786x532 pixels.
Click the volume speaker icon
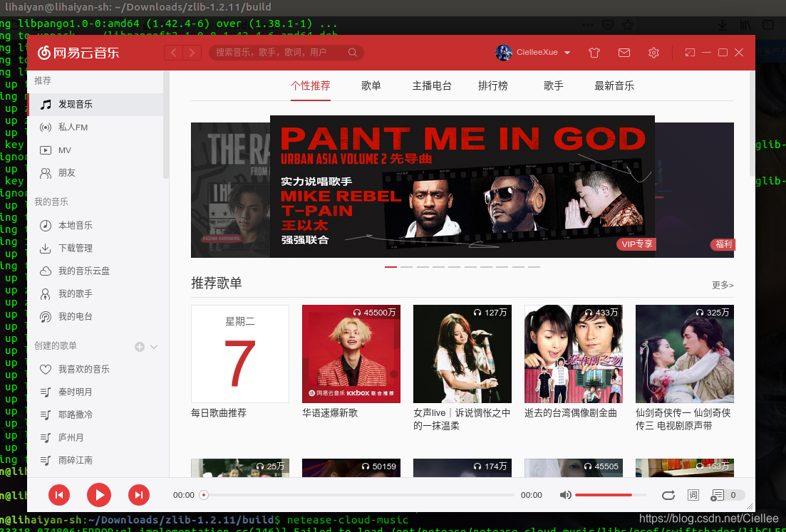[x=565, y=495]
